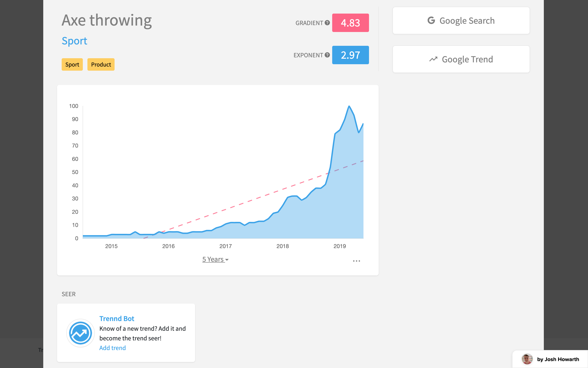588x368 pixels.
Task: Open the Google Search button
Action: tap(461, 21)
